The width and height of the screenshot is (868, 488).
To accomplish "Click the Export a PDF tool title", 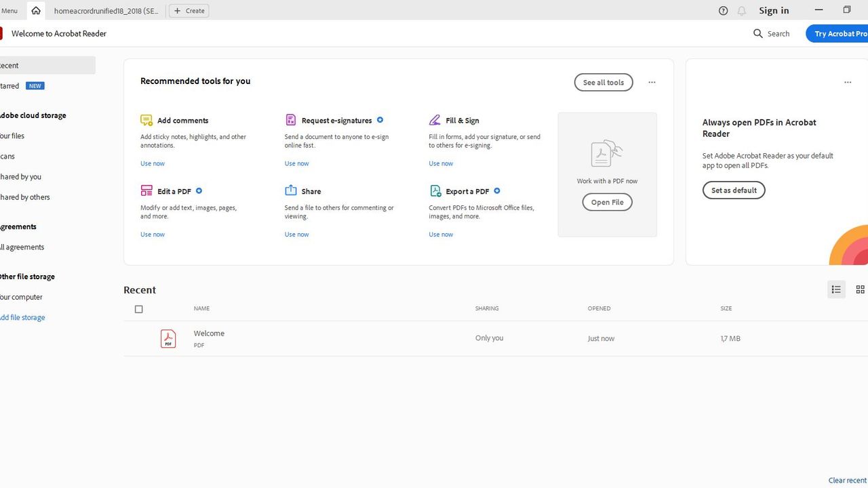I will pos(467,191).
